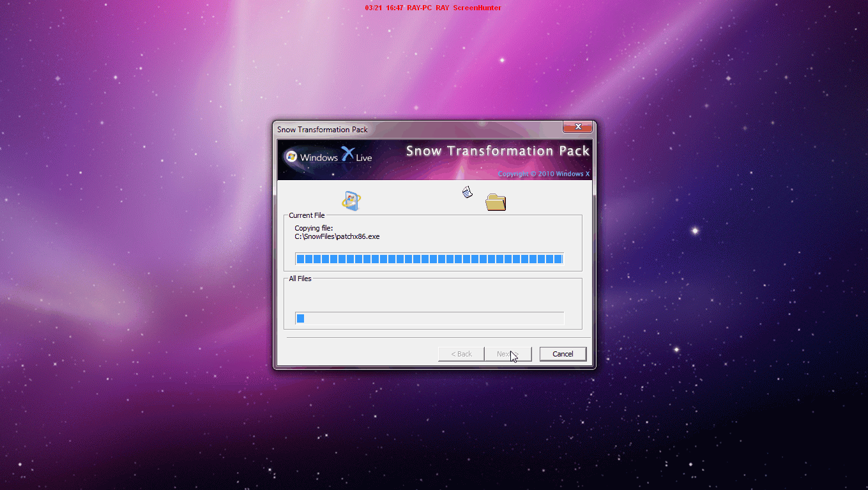Click the "Copying file:" status label
The width and height of the screenshot is (868, 490).
click(x=314, y=228)
